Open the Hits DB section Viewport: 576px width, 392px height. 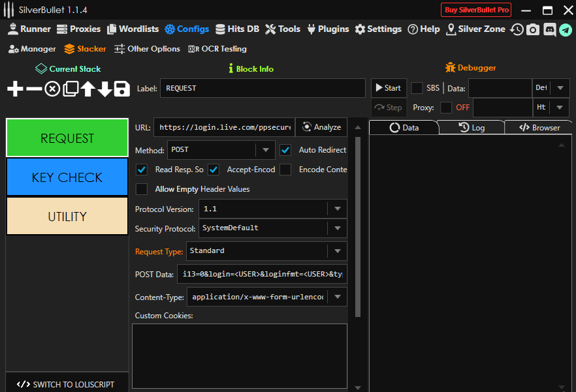[237, 29]
